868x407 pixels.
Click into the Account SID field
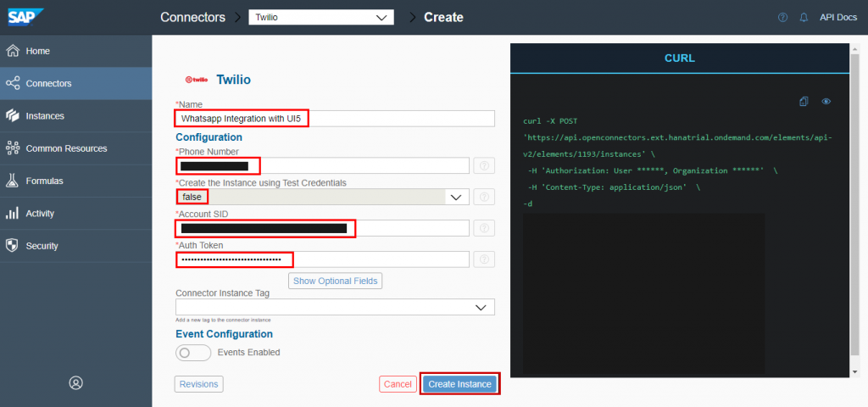coord(322,228)
